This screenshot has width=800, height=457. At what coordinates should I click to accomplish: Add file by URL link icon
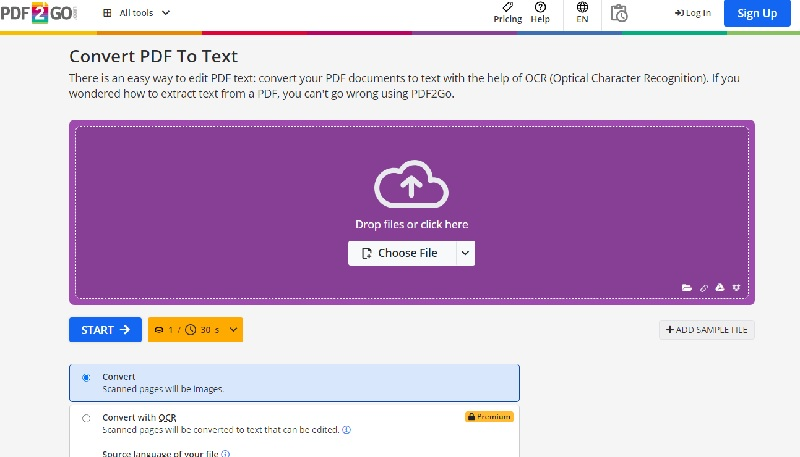click(x=703, y=288)
